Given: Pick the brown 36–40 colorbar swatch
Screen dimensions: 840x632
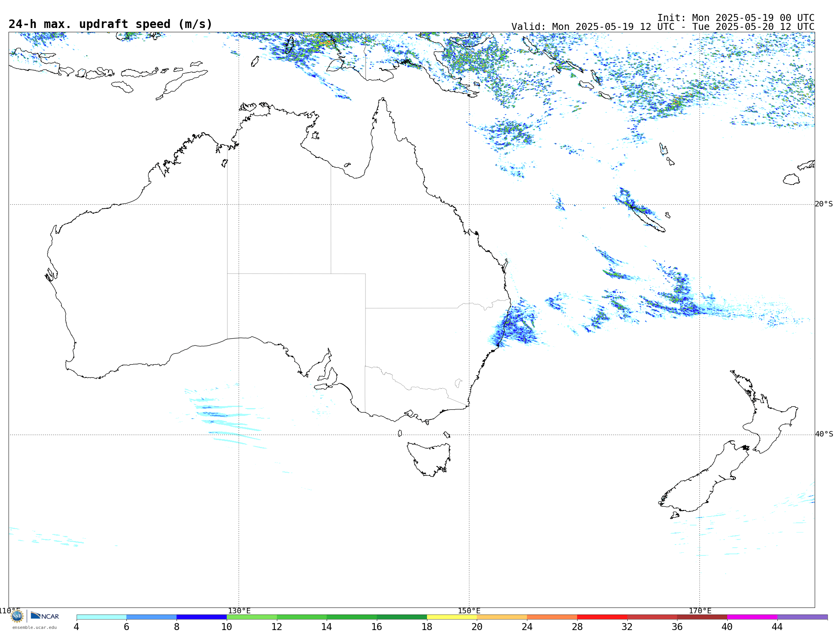Looking at the screenshot, I should tap(702, 617).
